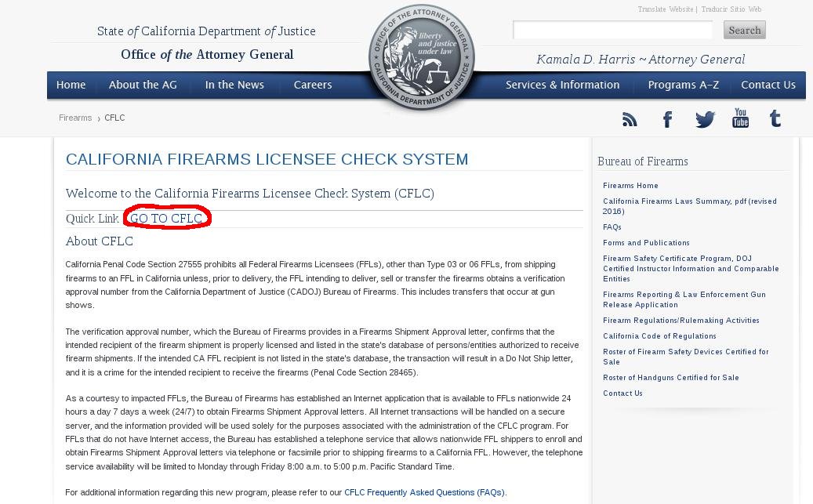The height and width of the screenshot is (504, 813).
Task: Focus the site search text field
Action: pos(613,30)
